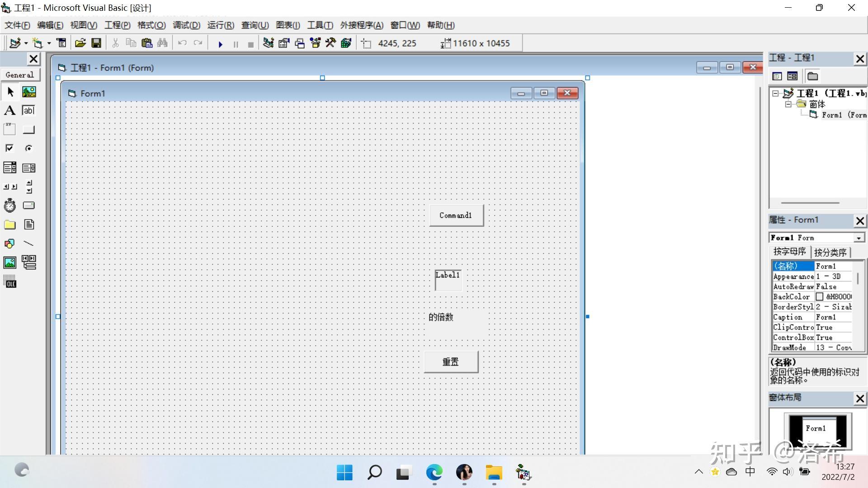Screen dimensions: 868x488
Task: Open the 调试(D) menu
Action: (186, 25)
